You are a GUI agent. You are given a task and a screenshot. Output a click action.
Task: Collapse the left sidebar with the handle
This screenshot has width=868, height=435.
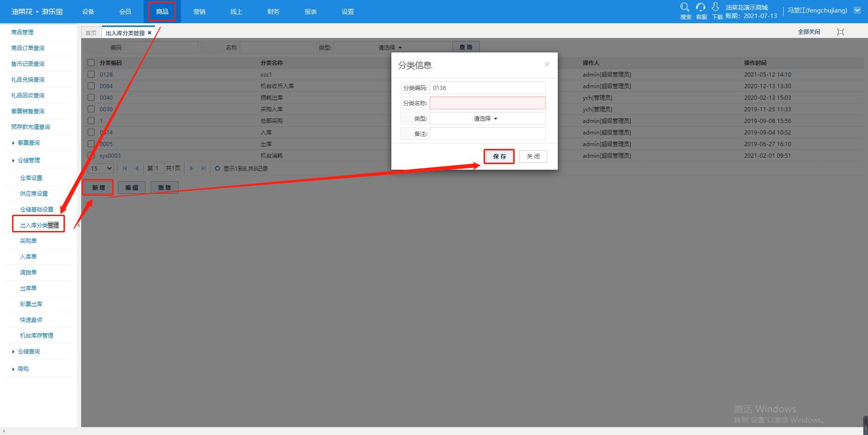(x=79, y=225)
